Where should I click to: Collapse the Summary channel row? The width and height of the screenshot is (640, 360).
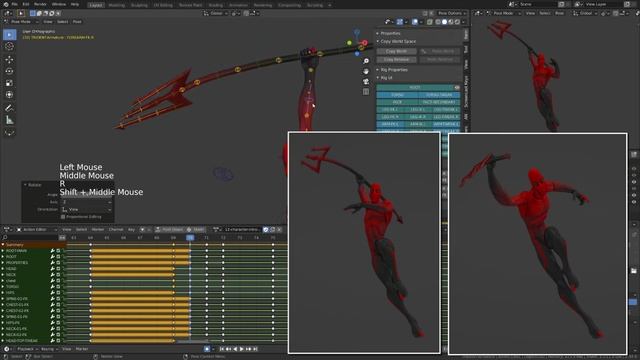3,245
